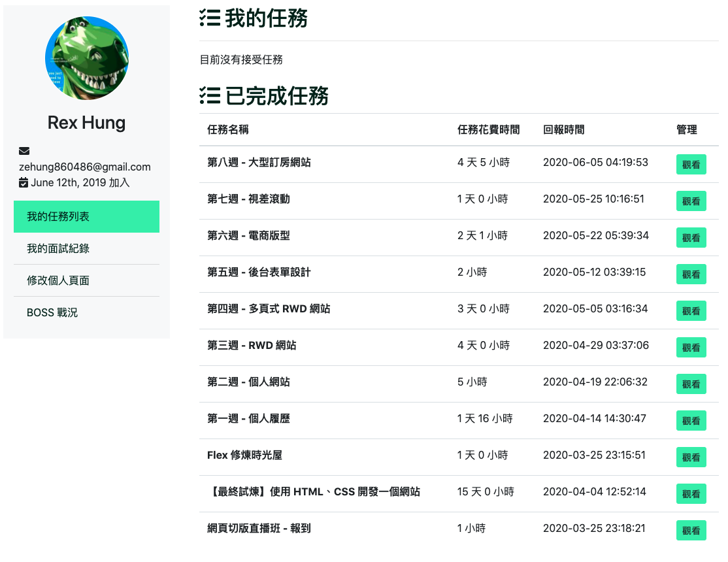Click 觀看 for 第六週 - 電商版型
The width and height of the screenshot is (728, 562).
(x=691, y=237)
